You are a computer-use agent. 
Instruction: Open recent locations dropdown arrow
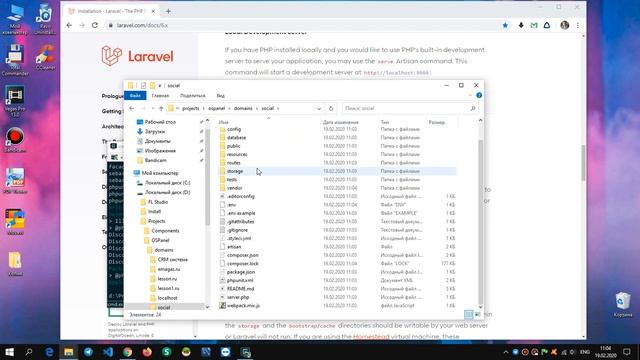pyautogui.click(x=153, y=109)
